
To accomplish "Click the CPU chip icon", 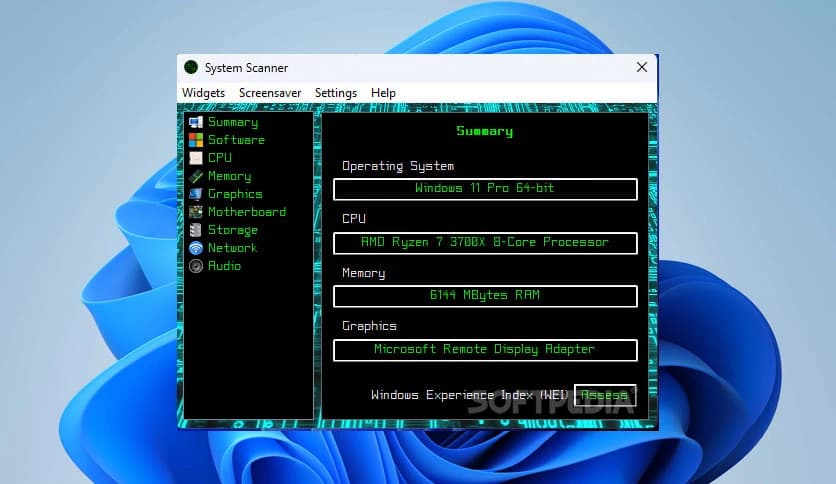I will tap(196, 158).
